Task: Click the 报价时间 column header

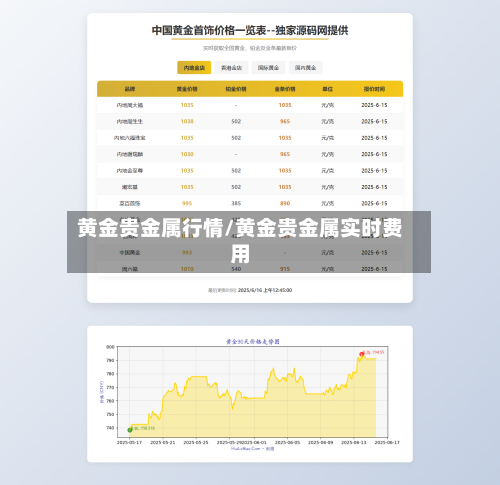Action: (374, 89)
